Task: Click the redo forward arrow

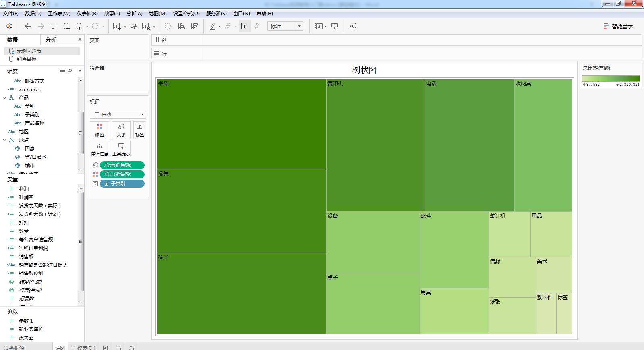Action: (x=41, y=26)
